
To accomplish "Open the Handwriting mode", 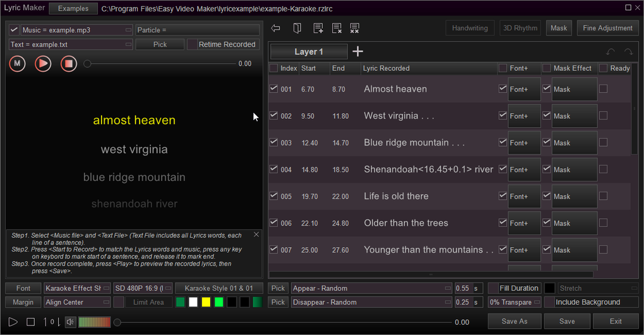I will [470, 28].
